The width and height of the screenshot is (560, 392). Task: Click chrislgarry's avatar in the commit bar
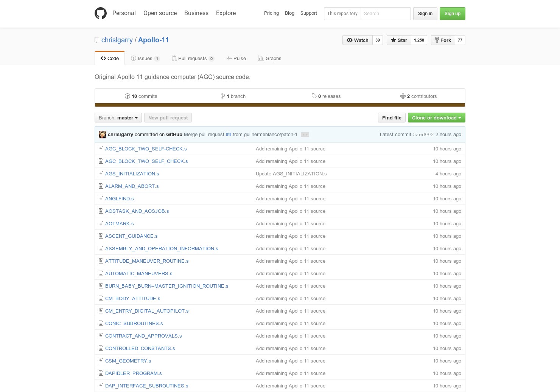point(103,135)
